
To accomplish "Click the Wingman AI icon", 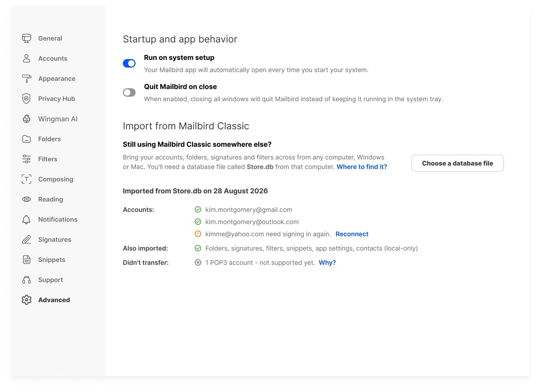I will tap(27, 119).
